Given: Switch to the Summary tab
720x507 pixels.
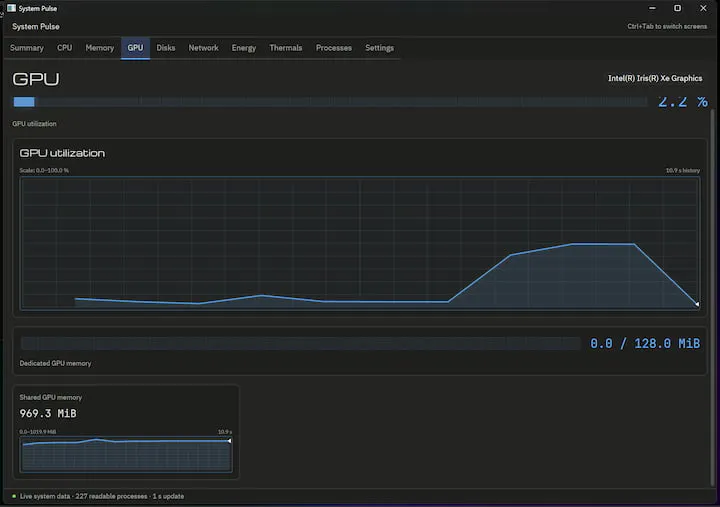Looking at the screenshot, I should click(27, 48).
